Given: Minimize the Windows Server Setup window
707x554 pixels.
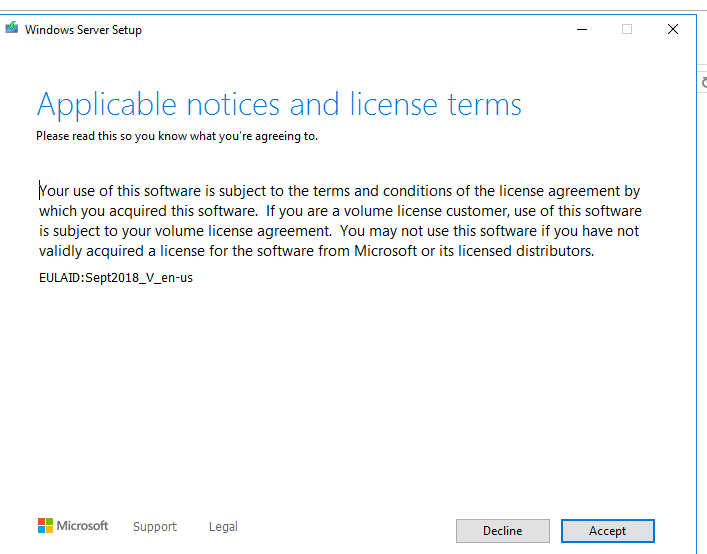Looking at the screenshot, I should click(x=581, y=29).
